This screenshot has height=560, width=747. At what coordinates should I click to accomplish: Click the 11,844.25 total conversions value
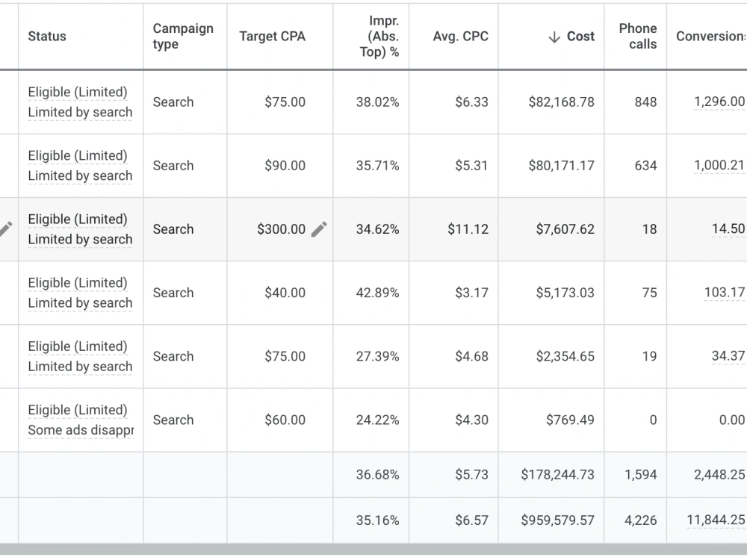point(716,520)
